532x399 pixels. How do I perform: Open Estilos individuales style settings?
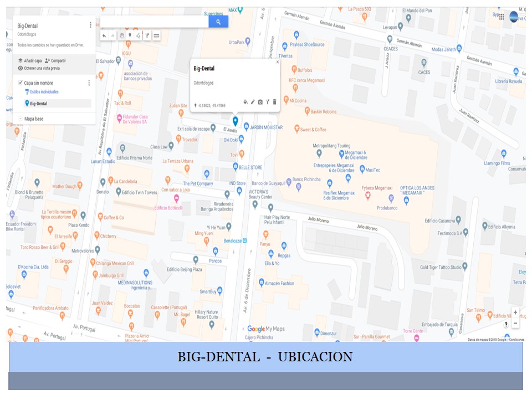[x=43, y=92]
